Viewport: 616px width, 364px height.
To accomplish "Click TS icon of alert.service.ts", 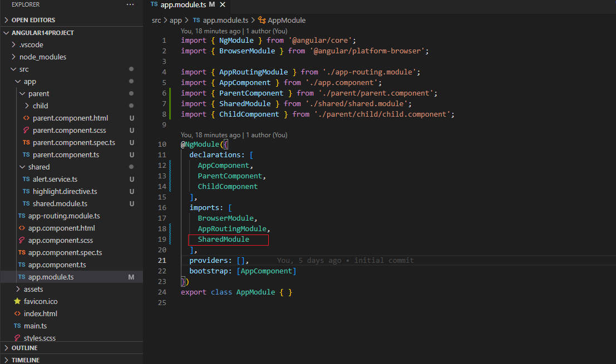I will (26, 179).
